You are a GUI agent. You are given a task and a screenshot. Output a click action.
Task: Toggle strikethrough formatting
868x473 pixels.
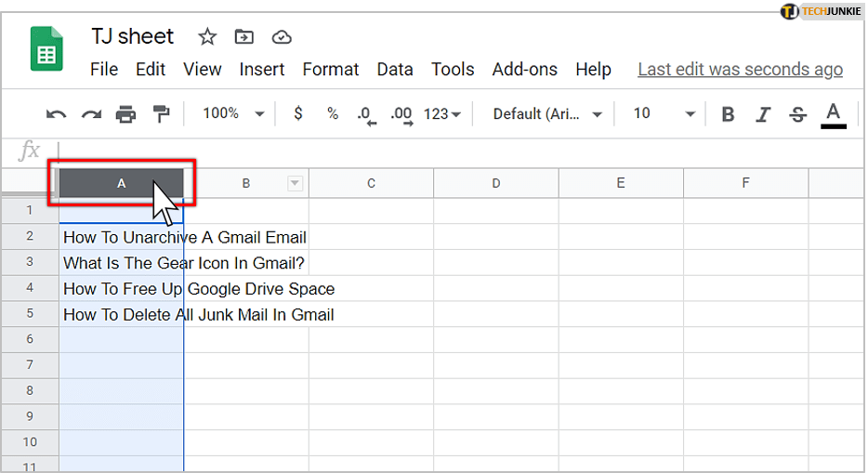point(797,114)
